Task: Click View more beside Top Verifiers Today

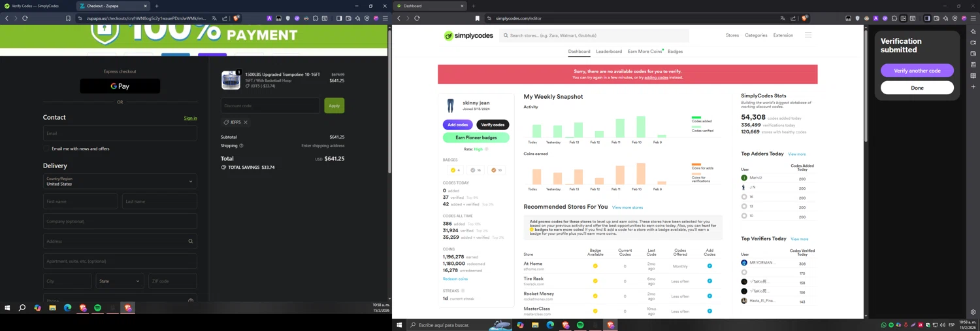Action: pos(800,239)
